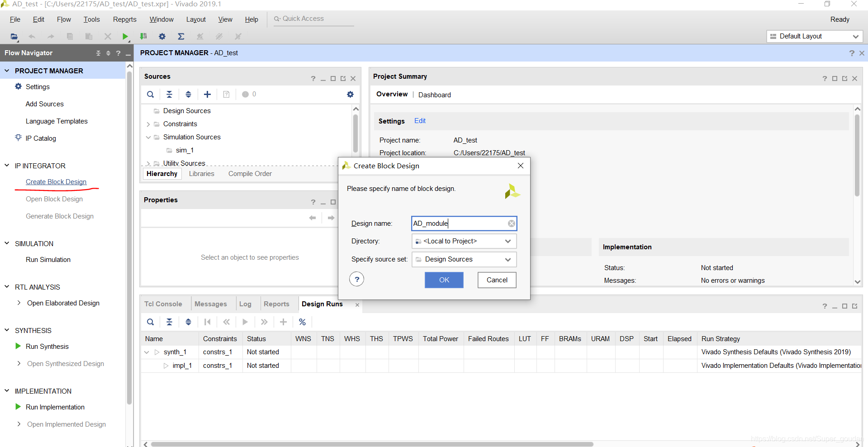Switch to Messages tab

(x=211, y=304)
